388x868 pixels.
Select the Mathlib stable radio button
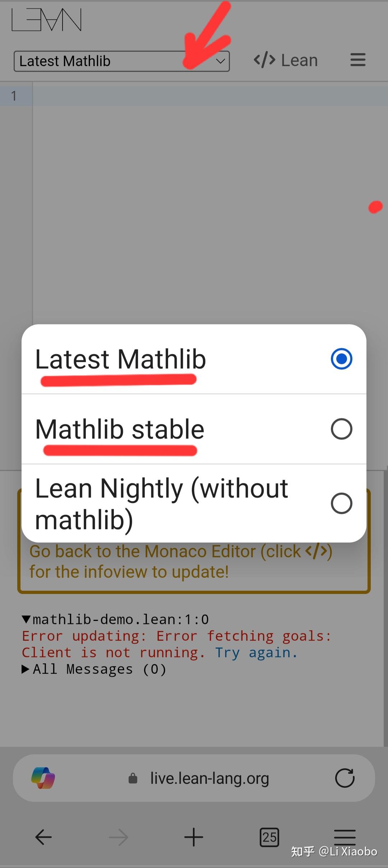(x=341, y=429)
